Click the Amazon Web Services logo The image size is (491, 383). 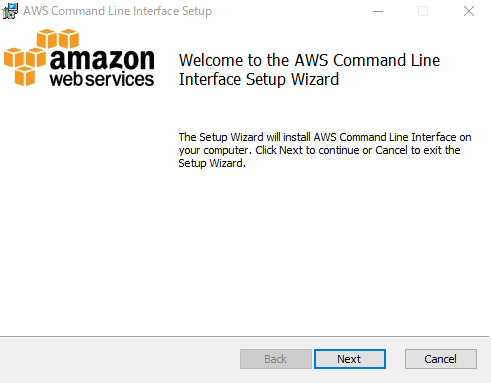79,58
